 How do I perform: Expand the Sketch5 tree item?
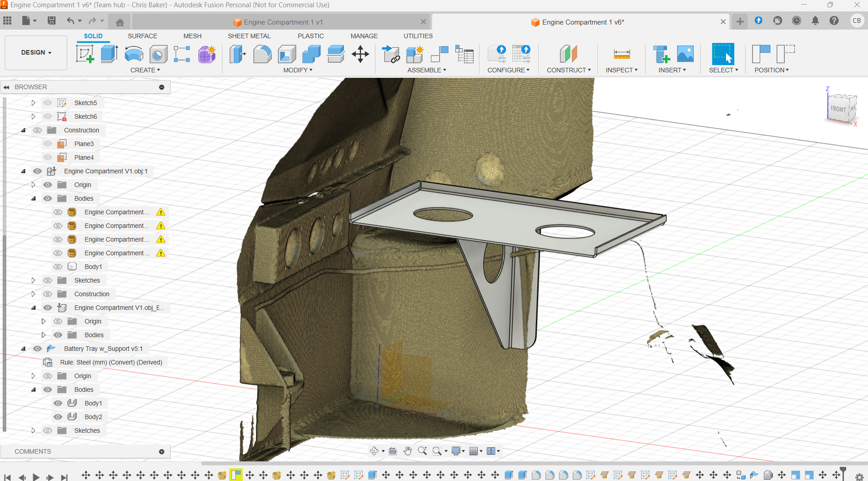coord(33,103)
